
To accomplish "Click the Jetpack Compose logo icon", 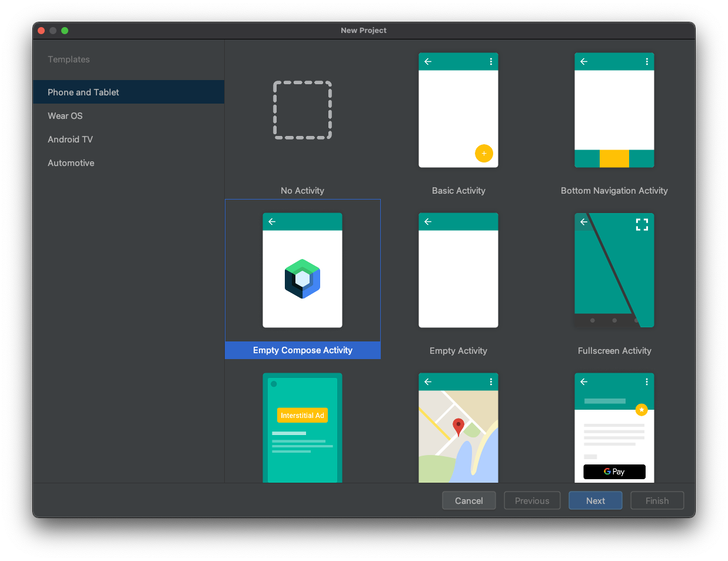I will 302,279.
